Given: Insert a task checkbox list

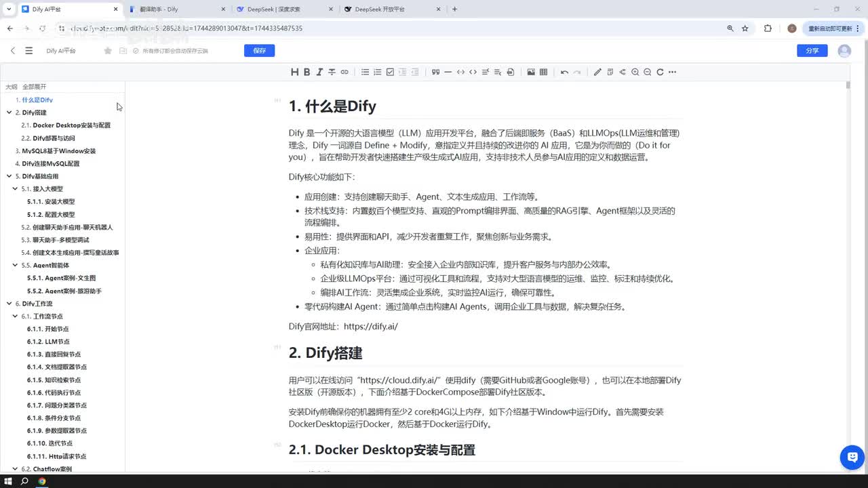Looking at the screenshot, I should click(x=390, y=72).
